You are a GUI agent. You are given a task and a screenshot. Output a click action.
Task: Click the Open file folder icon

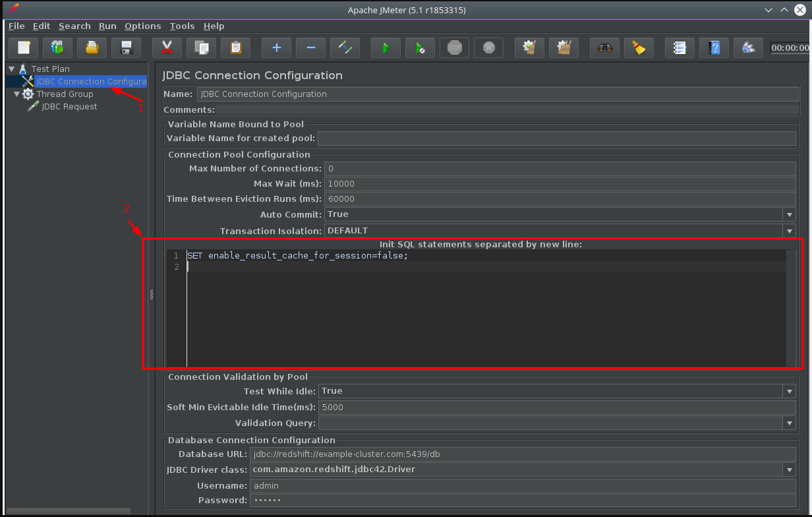(92, 47)
